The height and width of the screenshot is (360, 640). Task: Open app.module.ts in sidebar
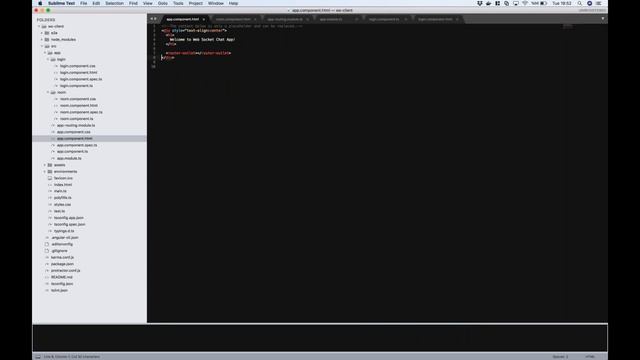69,158
